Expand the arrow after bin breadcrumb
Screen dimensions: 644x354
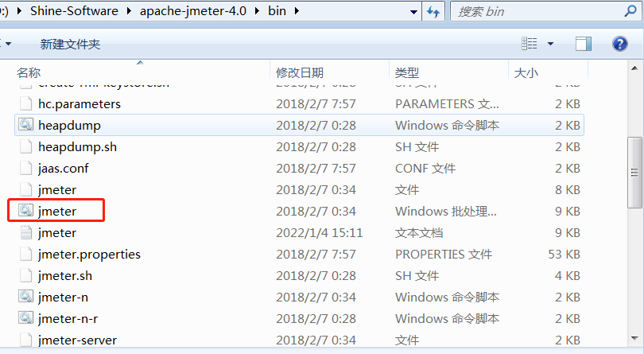tap(296, 11)
